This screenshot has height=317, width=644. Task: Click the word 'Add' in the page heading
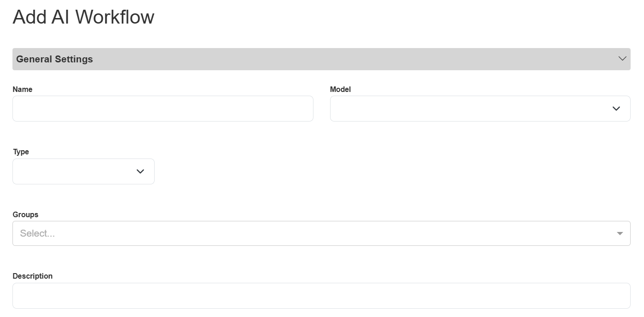click(x=29, y=17)
